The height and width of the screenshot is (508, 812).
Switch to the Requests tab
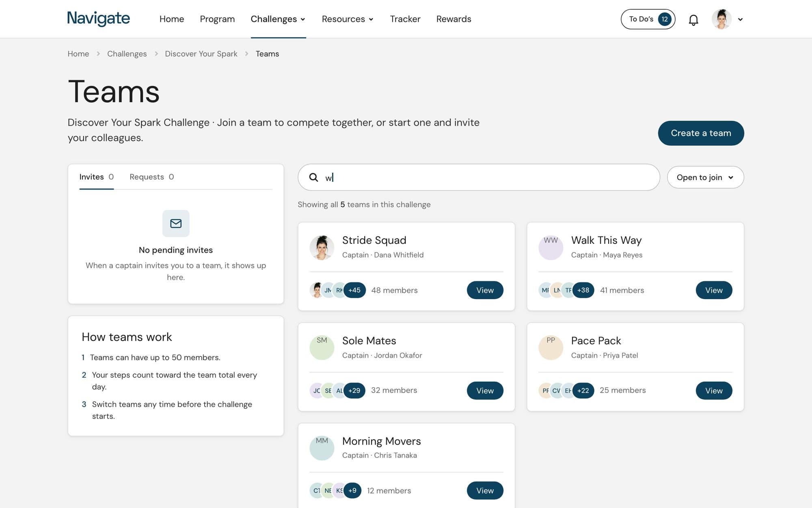[152, 177]
